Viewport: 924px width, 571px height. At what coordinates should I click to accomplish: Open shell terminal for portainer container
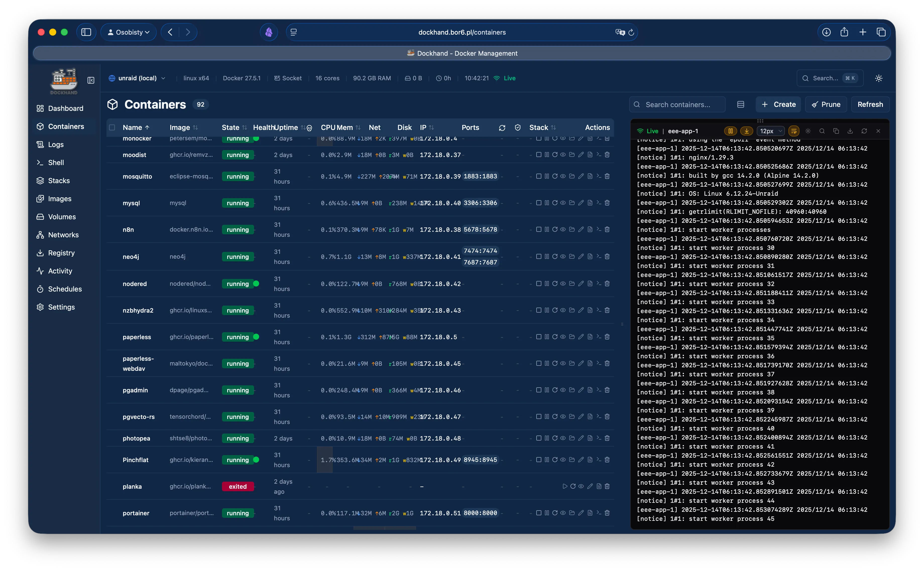click(599, 513)
